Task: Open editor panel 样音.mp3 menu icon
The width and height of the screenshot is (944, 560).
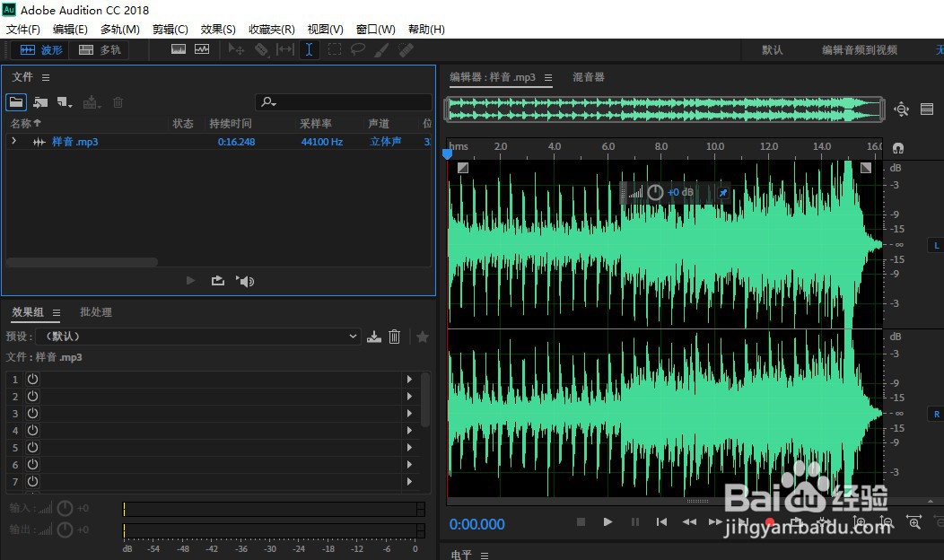Action: pos(548,78)
